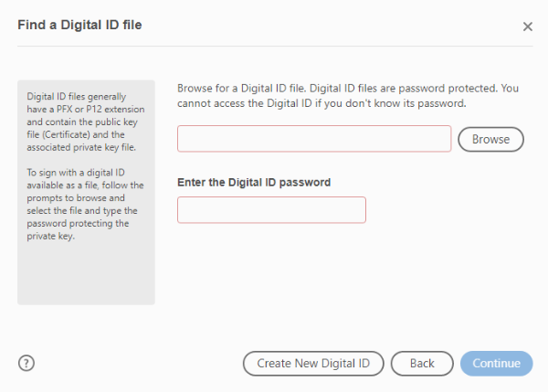Focus the Digital ID file path field
548x392 pixels.
pos(314,139)
